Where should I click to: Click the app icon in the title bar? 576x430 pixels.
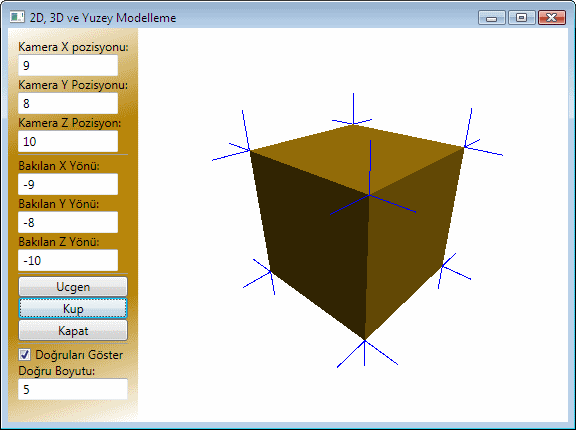(x=17, y=17)
